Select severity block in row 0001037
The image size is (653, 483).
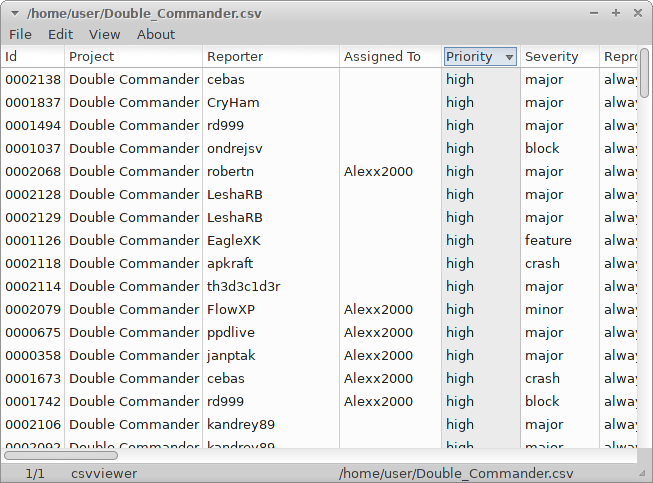pos(542,149)
